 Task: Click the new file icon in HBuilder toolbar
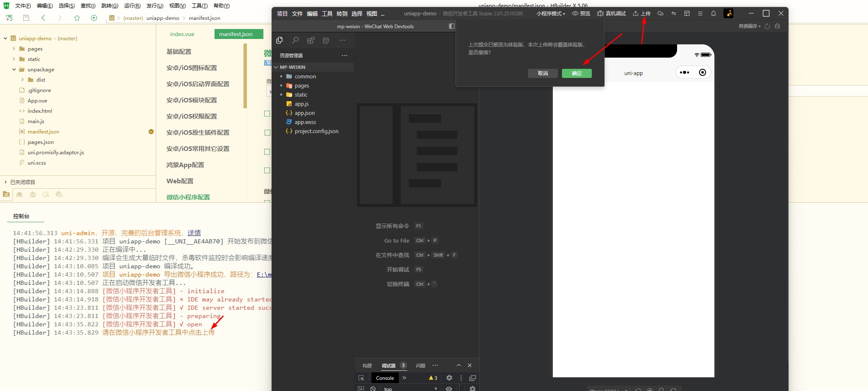click(9, 18)
